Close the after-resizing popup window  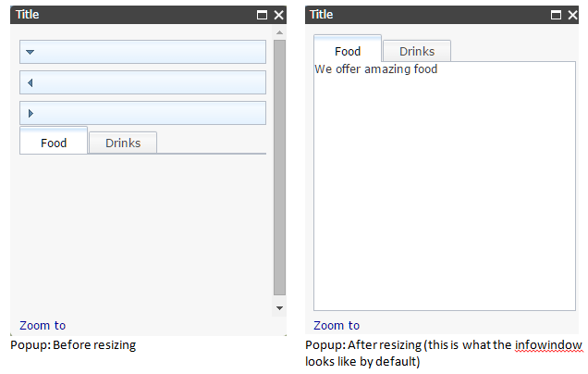(570, 15)
